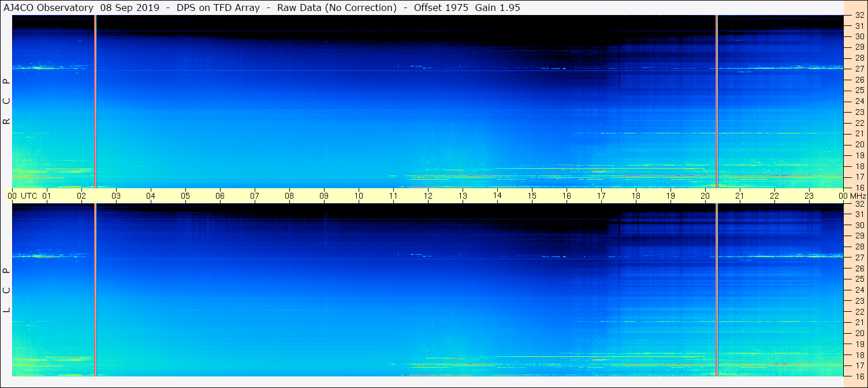Click the 27 frequency label of LCP panel

tap(859, 258)
